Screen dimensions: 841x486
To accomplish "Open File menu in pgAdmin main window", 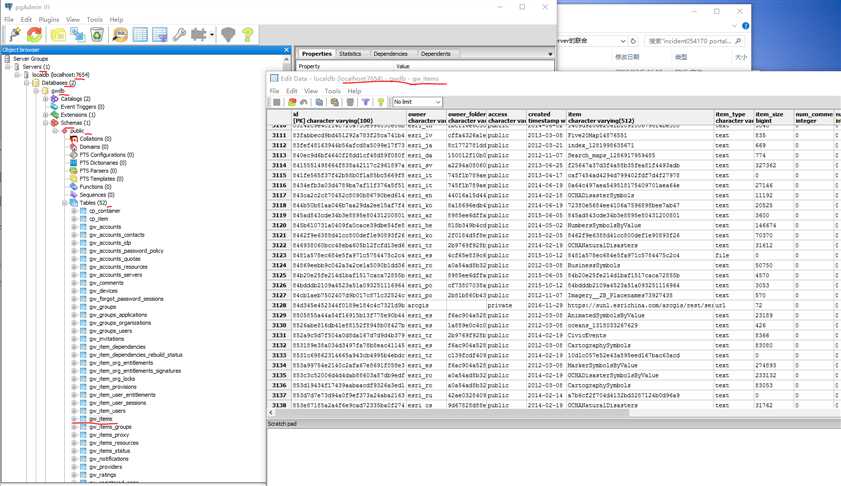I will (9, 19).
